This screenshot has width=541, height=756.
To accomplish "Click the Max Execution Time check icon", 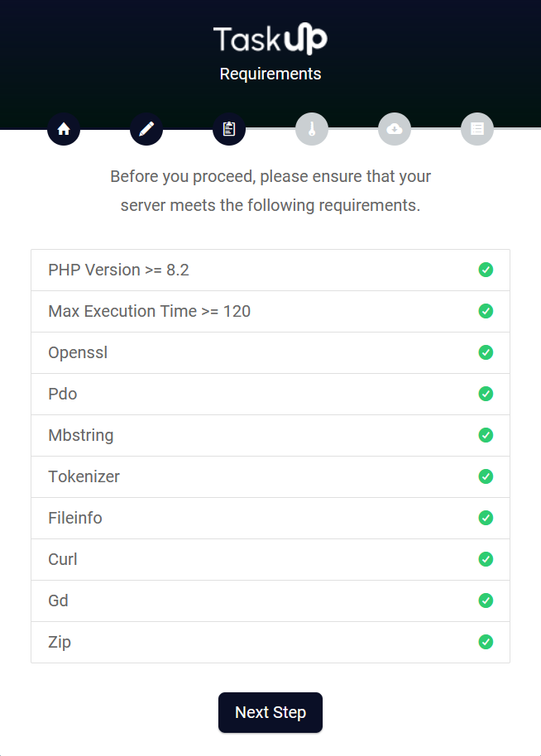I will (486, 311).
